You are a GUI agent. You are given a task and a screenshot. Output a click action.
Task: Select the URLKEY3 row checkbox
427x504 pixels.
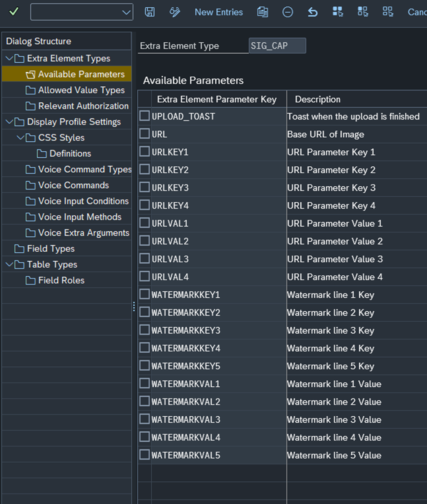[x=144, y=188]
